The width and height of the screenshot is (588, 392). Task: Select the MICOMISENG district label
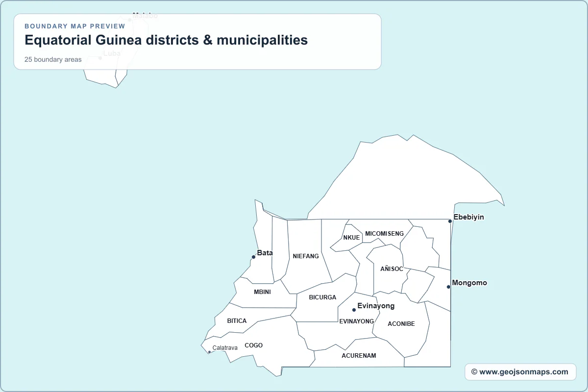(385, 234)
